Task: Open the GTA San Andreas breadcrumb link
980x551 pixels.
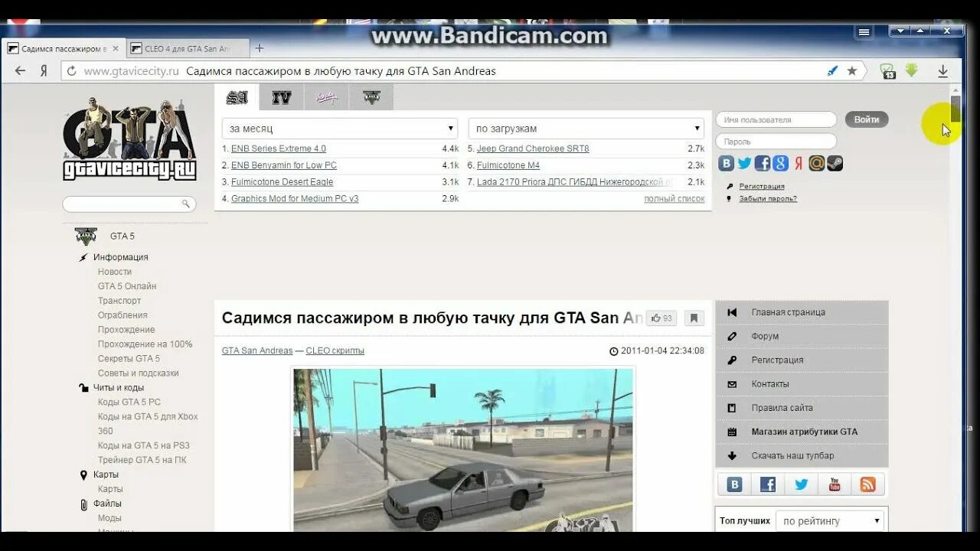Action: (x=257, y=350)
